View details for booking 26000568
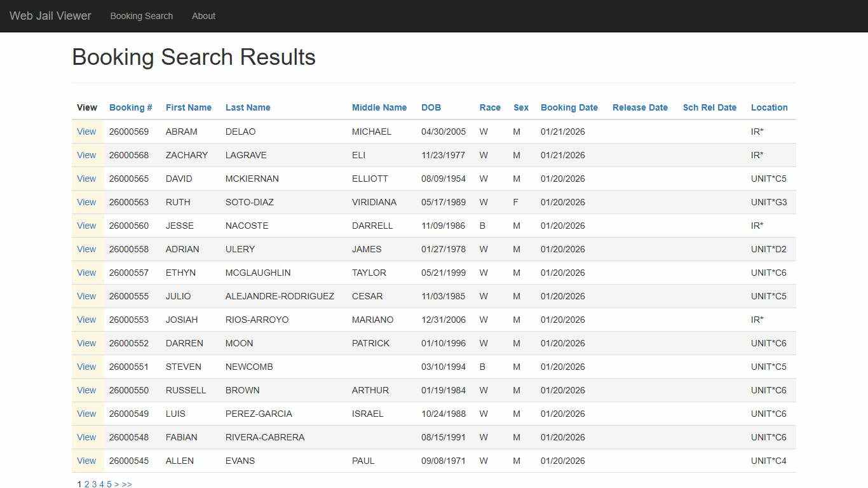The width and height of the screenshot is (868, 488). tap(86, 155)
